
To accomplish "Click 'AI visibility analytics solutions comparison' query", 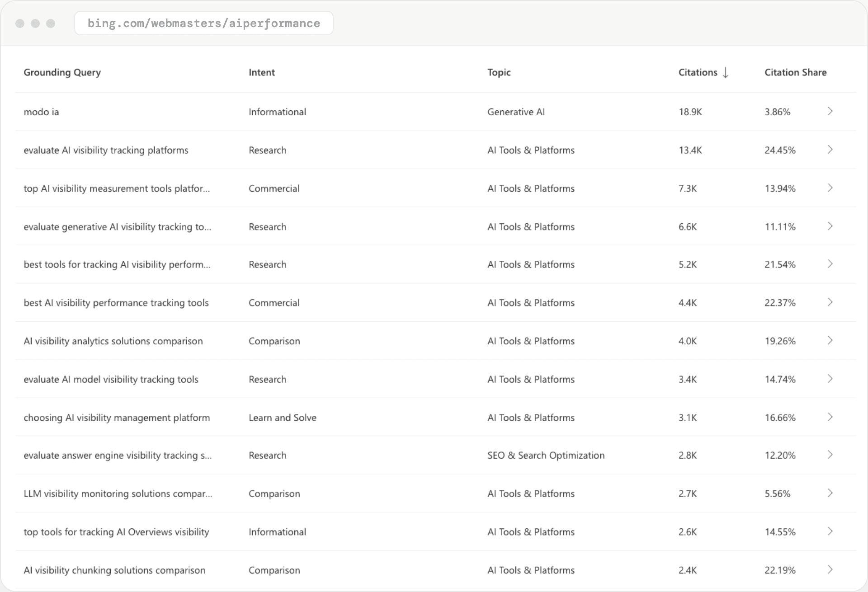I will click(x=113, y=341).
